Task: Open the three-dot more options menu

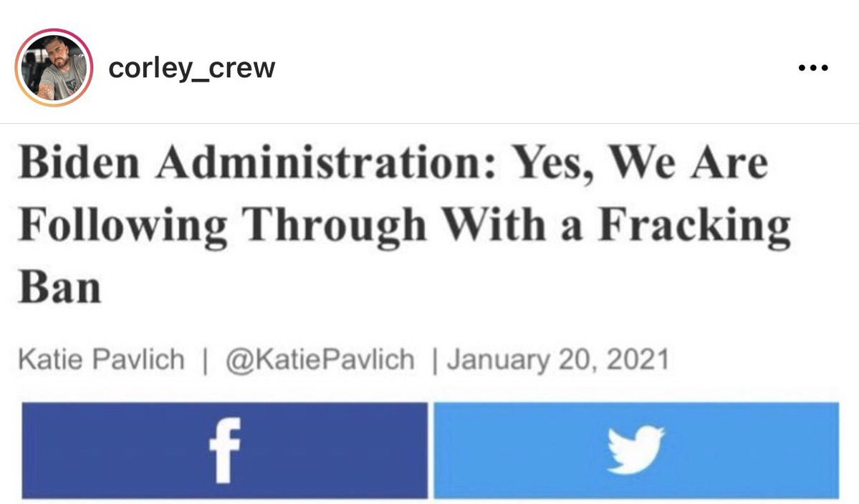Action: [x=813, y=68]
